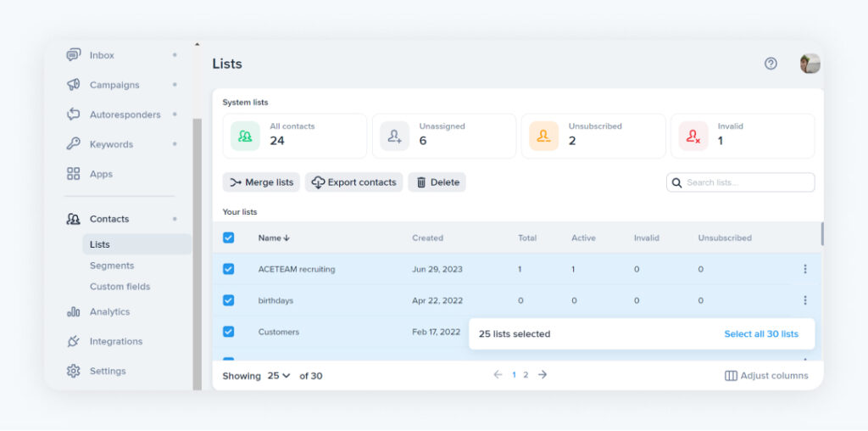868x431 pixels.
Task: Open the rows-per-page 25 dropdown
Action: pos(279,376)
